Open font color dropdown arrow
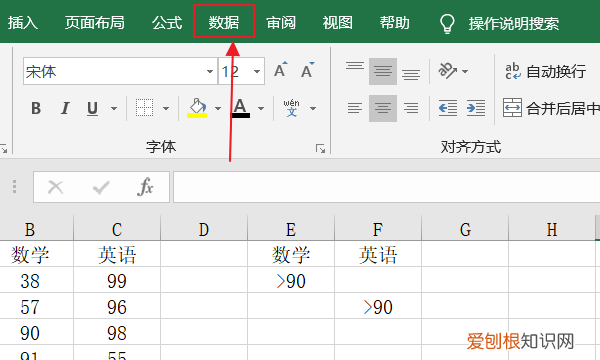Image resolution: width=600 pixels, height=360 pixels. coord(261,109)
